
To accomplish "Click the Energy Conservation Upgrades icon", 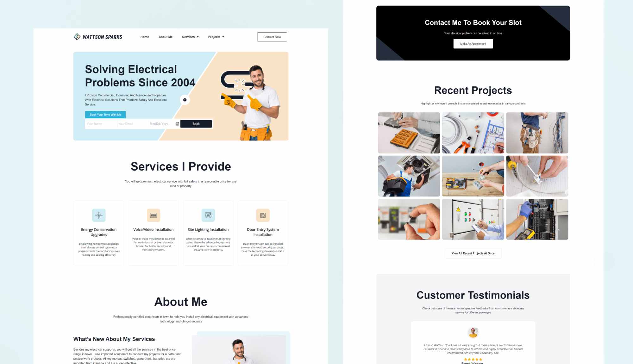I will click(x=98, y=215).
